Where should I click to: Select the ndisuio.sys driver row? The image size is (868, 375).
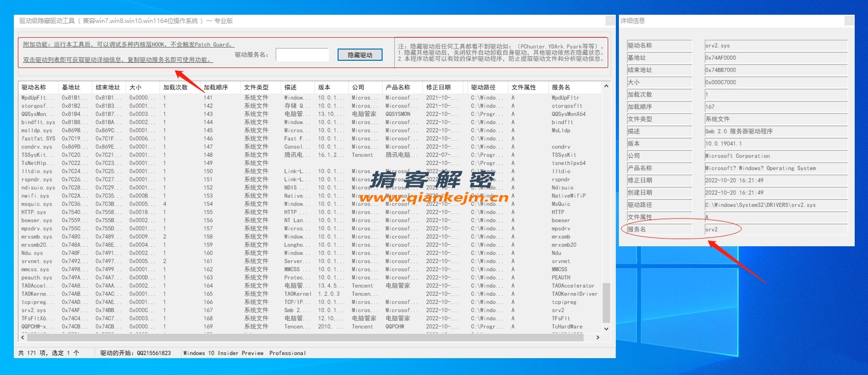click(x=310, y=188)
